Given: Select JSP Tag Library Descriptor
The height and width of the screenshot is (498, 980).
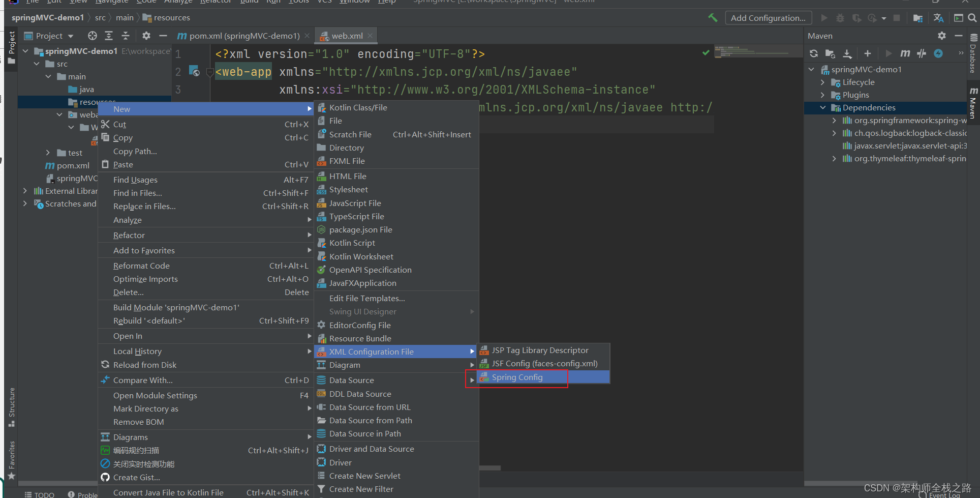Looking at the screenshot, I should pyautogui.click(x=543, y=350).
